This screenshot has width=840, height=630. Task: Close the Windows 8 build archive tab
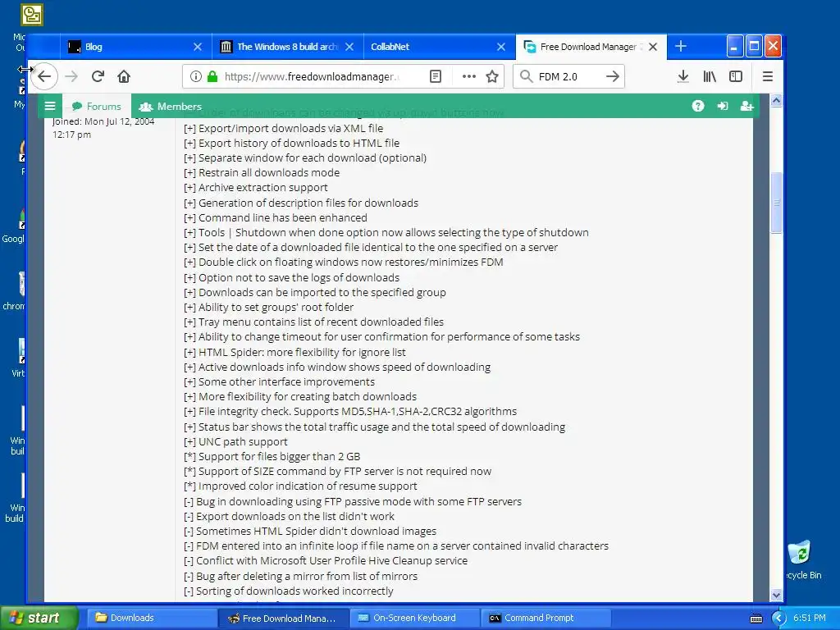(349, 47)
